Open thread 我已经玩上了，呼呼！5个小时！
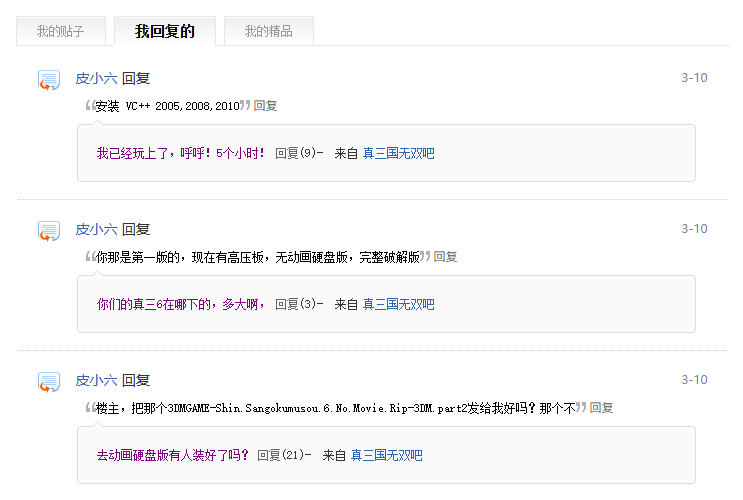The image size is (743, 500). [x=181, y=153]
